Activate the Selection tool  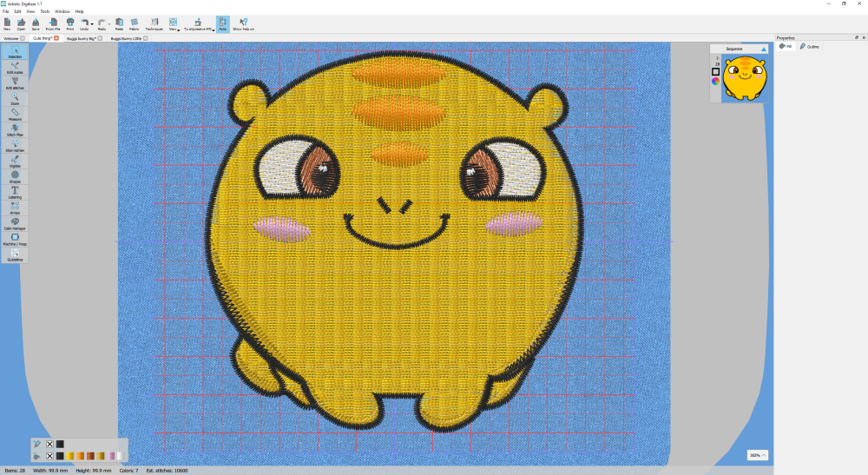pos(15,52)
